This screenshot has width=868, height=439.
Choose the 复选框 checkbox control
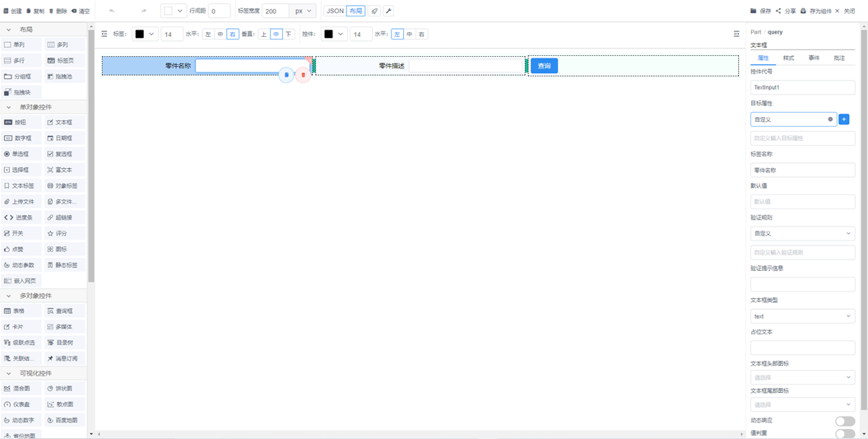[65, 153]
